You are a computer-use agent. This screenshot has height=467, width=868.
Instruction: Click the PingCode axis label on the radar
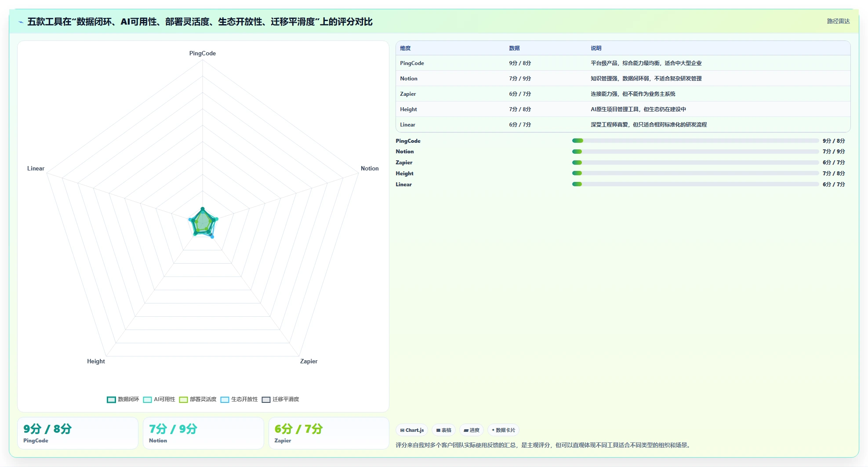(203, 53)
